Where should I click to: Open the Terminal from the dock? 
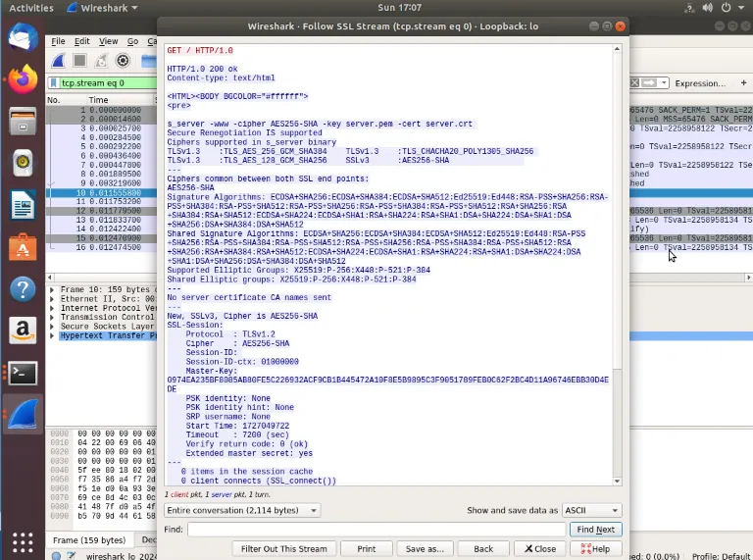[x=23, y=374]
